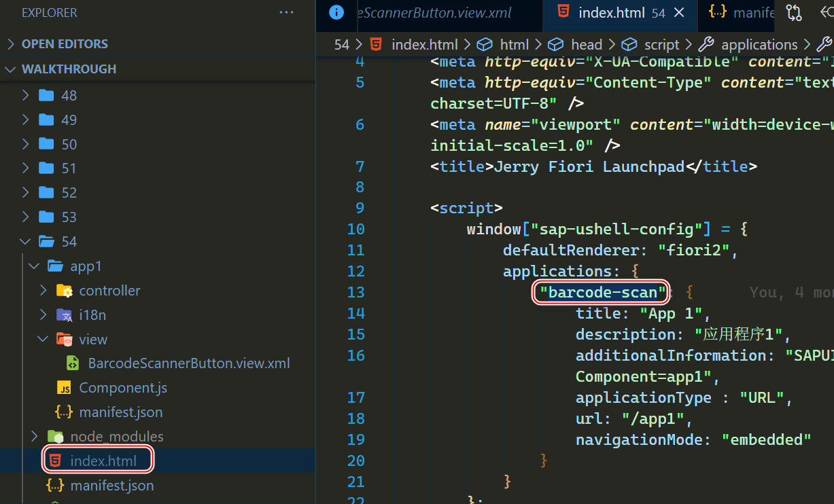Expand folder 50 chevron

pos(25,144)
